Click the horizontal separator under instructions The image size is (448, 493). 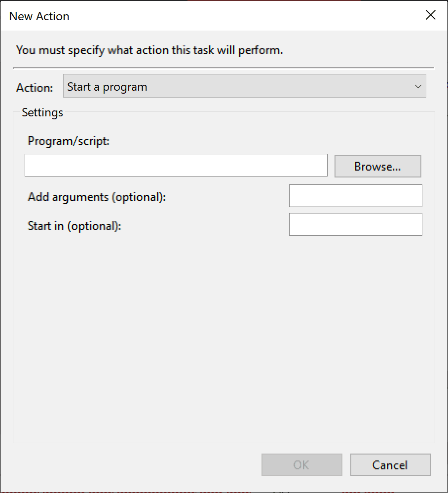224,68
